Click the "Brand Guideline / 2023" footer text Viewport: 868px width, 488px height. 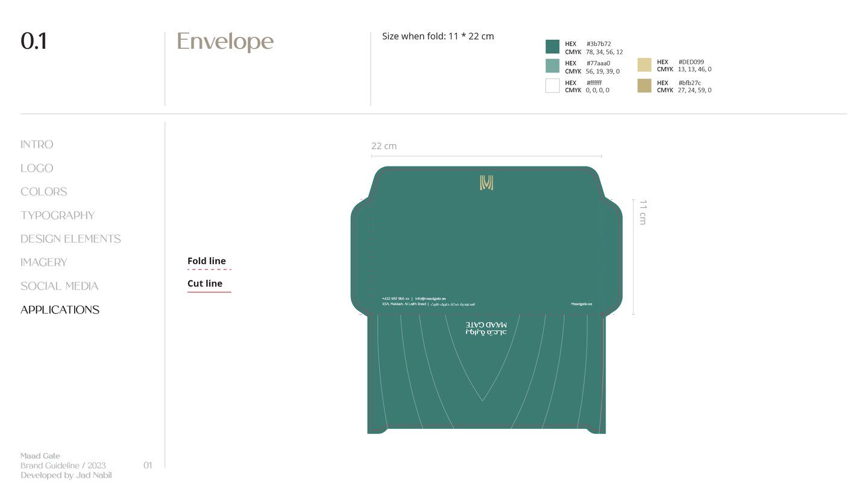[x=63, y=466]
